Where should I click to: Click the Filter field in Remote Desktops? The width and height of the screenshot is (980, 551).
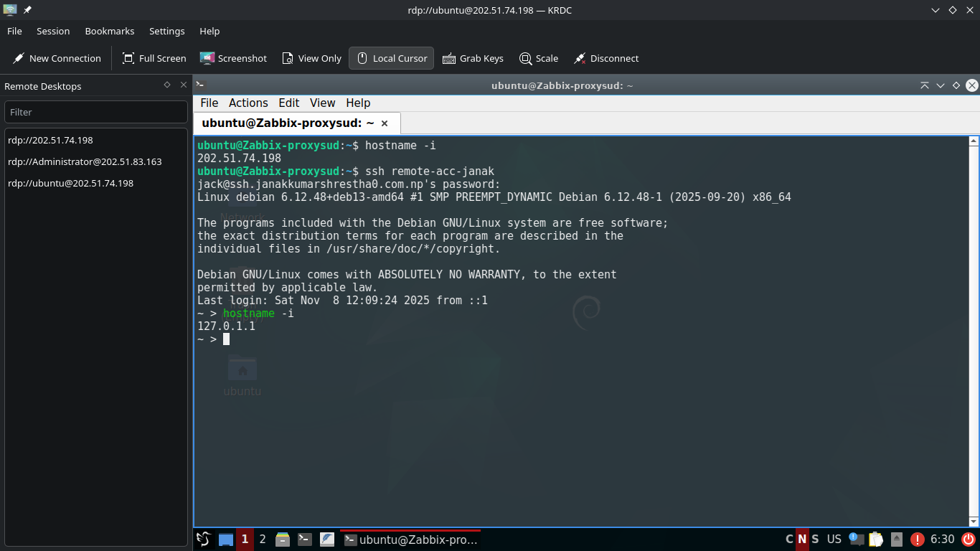96,112
